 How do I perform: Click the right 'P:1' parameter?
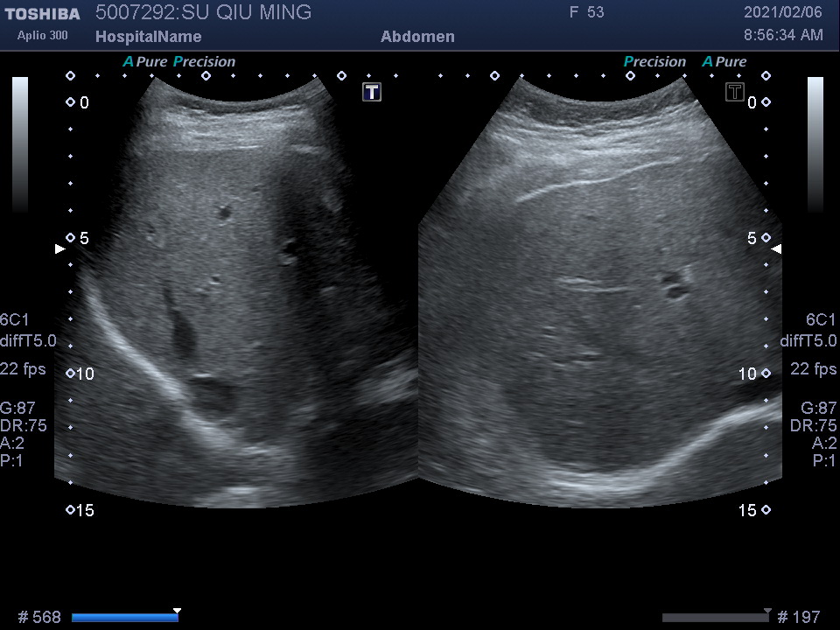[x=825, y=461]
